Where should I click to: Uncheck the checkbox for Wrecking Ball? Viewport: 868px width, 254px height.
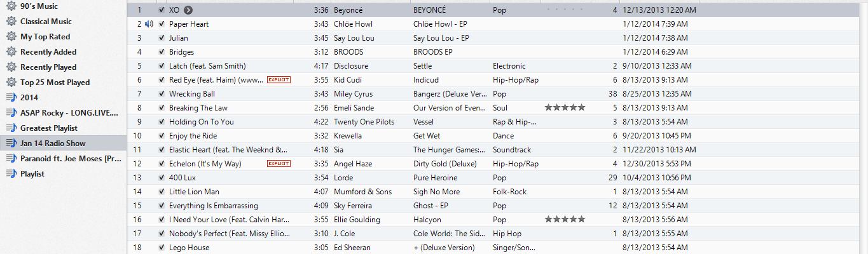pyautogui.click(x=162, y=94)
